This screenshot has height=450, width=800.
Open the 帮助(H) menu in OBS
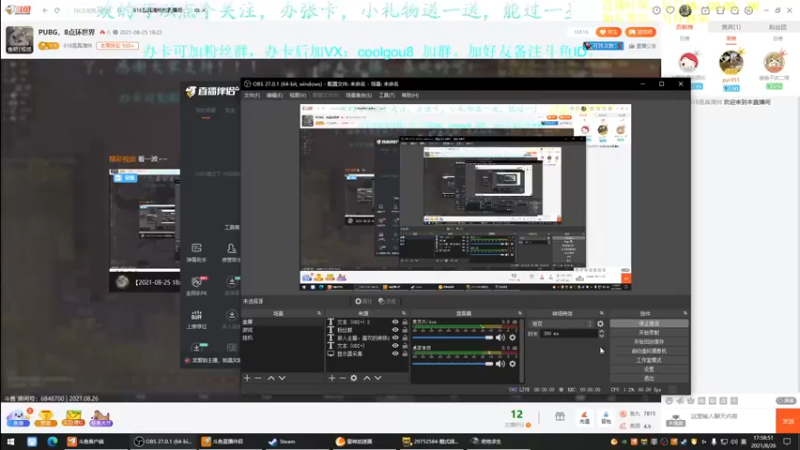[x=410, y=95]
